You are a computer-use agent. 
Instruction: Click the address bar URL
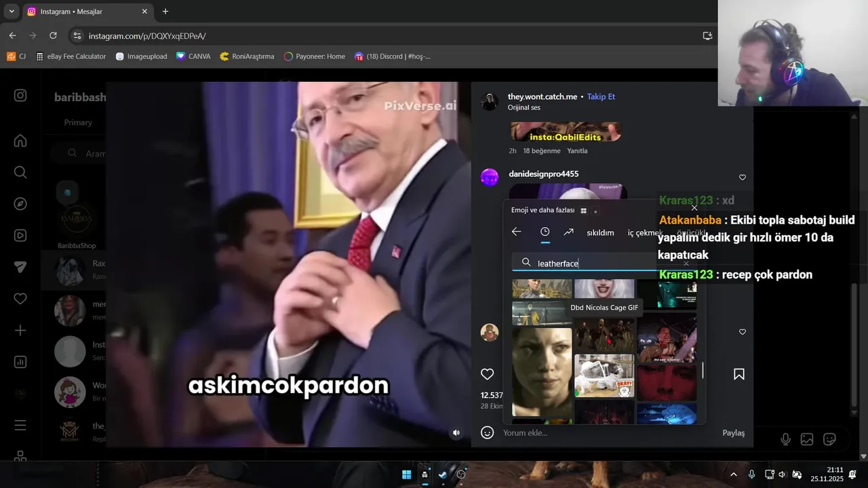click(147, 36)
